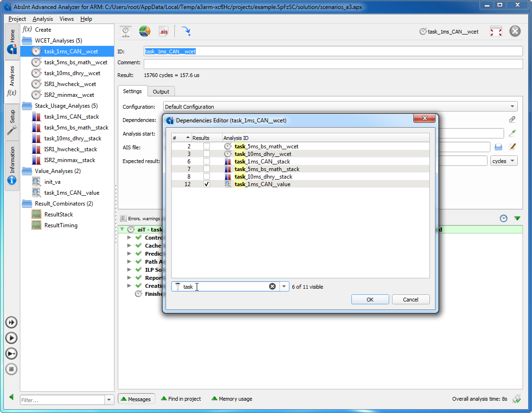Select ResultTiming in the tree

(x=61, y=225)
